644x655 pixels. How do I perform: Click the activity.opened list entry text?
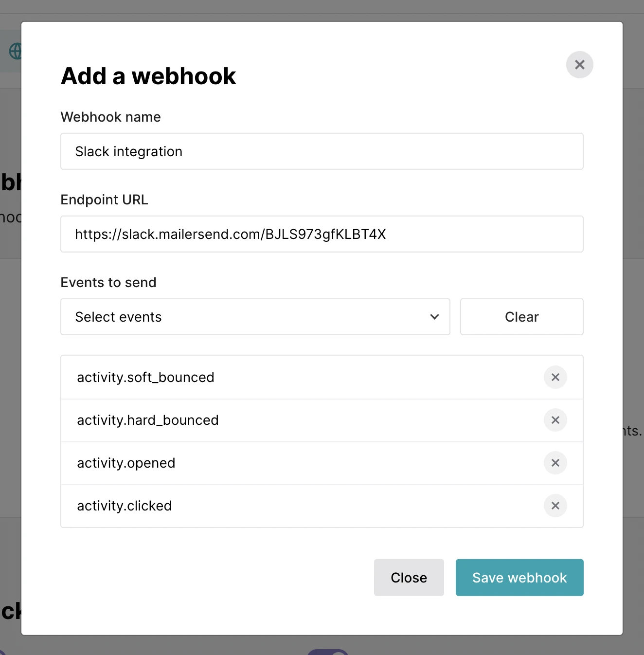point(126,463)
